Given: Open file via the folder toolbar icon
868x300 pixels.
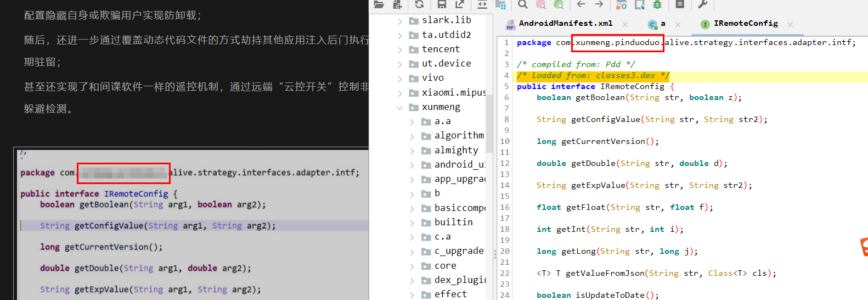Looking at the screenshot, I should click(379, 4).
